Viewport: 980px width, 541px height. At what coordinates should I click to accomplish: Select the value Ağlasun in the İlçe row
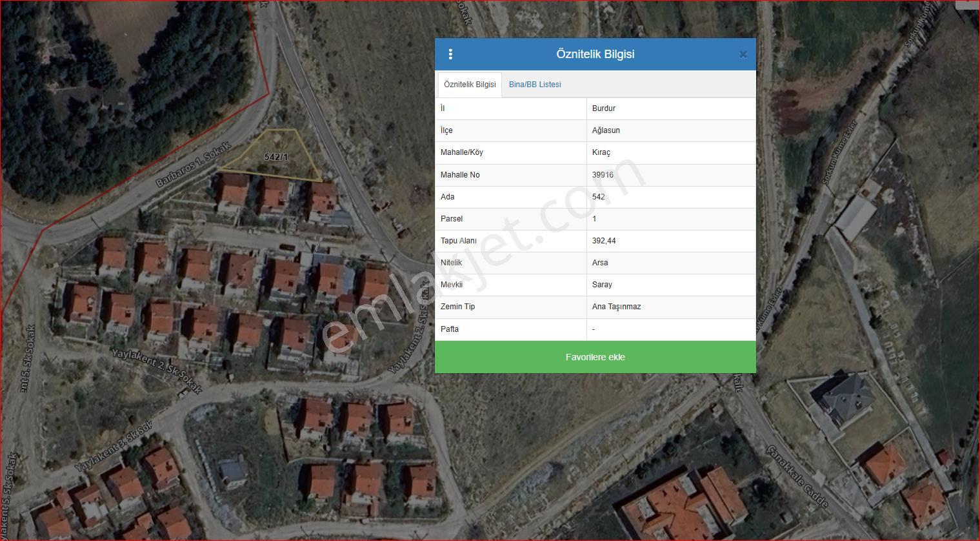(x=606, y=130)
